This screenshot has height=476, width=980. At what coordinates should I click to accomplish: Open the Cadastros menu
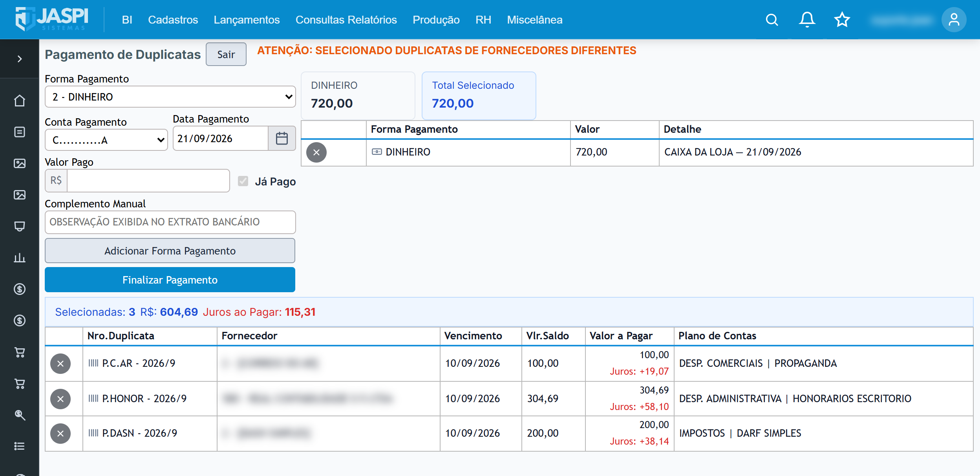[173, 20]
